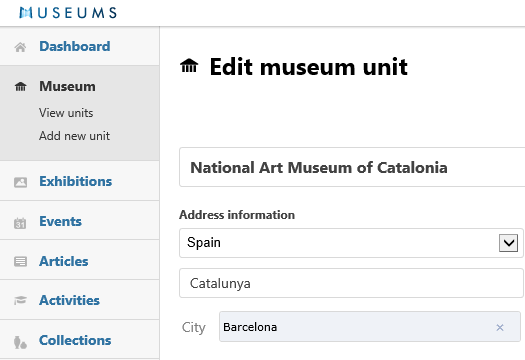Open the Dashboard section
This screenshot has height=360, width=525.
(75, 46)
